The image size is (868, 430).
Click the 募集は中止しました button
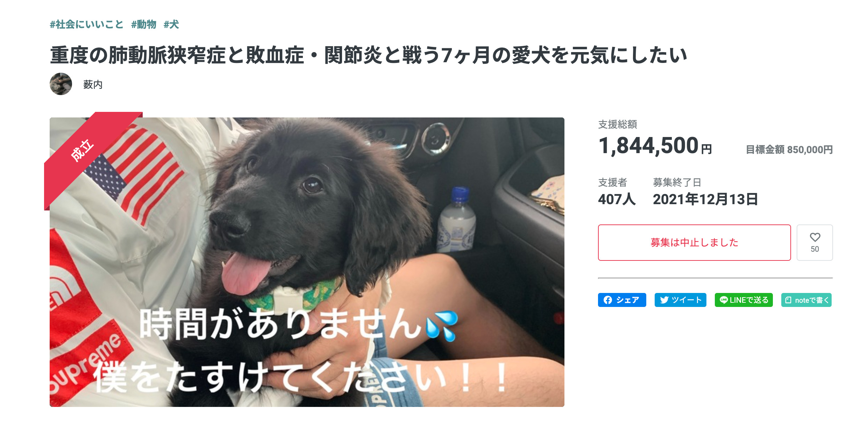(x=694, y=242)
